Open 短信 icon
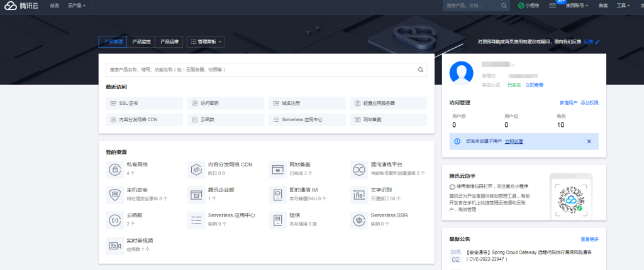The height and width of the screenshot is (270, 644). pos(277,220)
